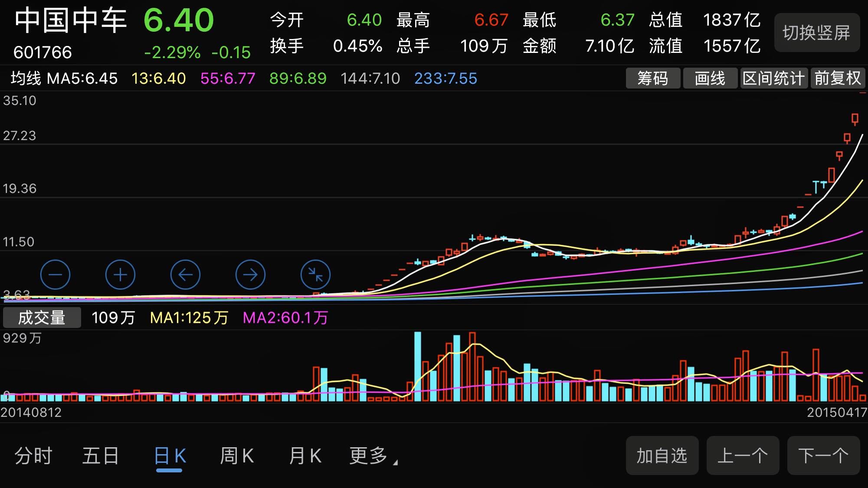Switch to the 五日 five-day tab
Image resolution: width=868 pixels, height=488 pixels.
click(x=101, y=456)
